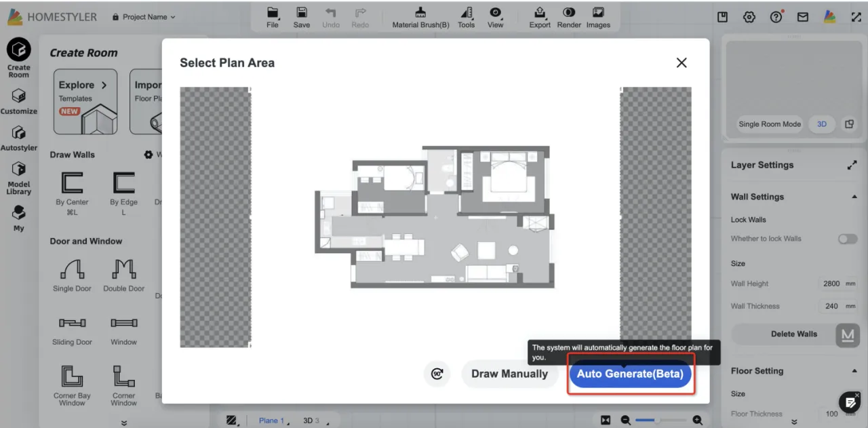
Task: Click the Auto Generate(Beta) button
Action: (x=630, y=374)
